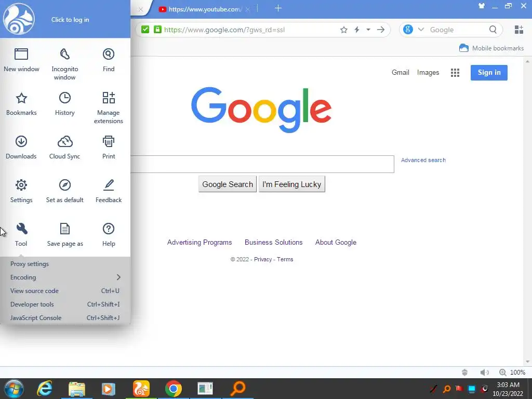Open JavaScript Console
The height and width of the screenshot is (399, 532).
tap(65, 318)
